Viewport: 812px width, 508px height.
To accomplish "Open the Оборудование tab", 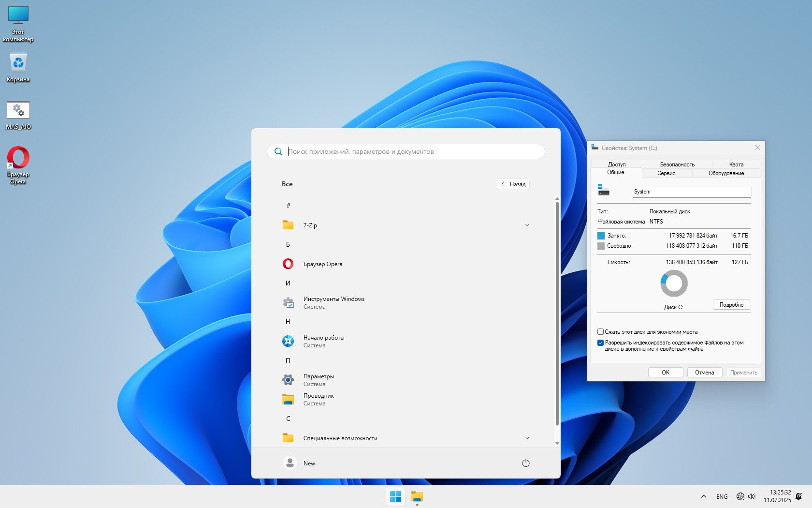I will (x=726, y=173).
